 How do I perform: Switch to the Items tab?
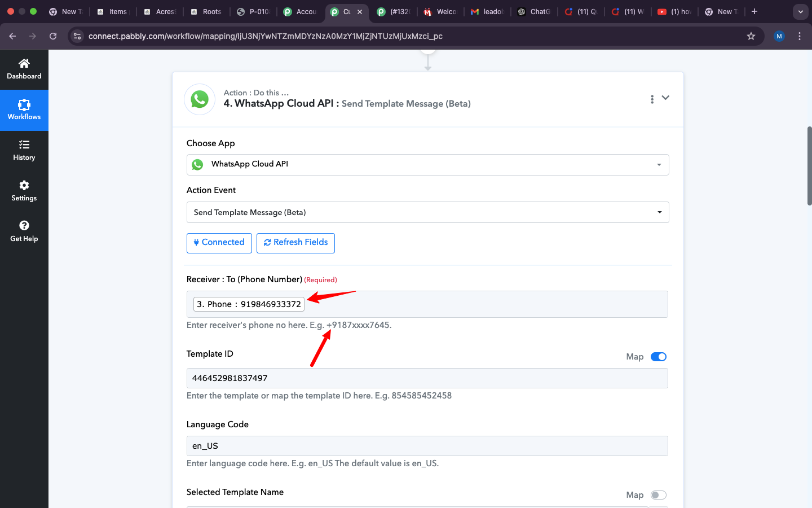tap(112, 11)
